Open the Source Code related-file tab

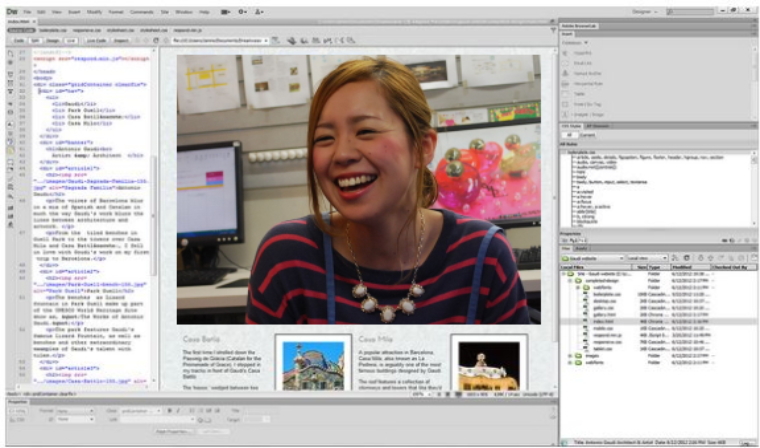[21, 30]
